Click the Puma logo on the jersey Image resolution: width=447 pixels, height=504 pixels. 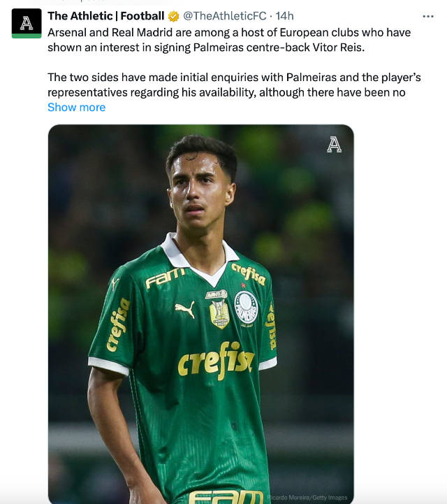point(185,309)
